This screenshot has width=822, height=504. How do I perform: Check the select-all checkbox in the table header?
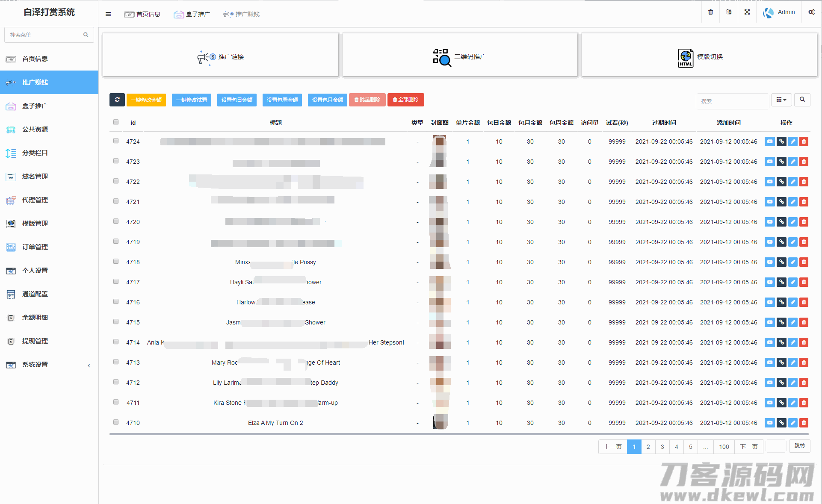tap(116, 122)
